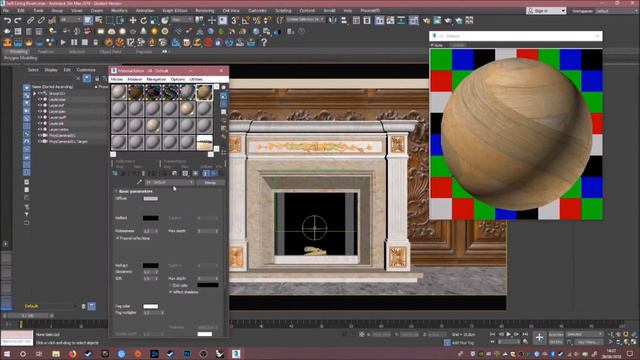Select the wood material sample slot
The height and width of the screenshot is (360, 640).
[204, 92]
